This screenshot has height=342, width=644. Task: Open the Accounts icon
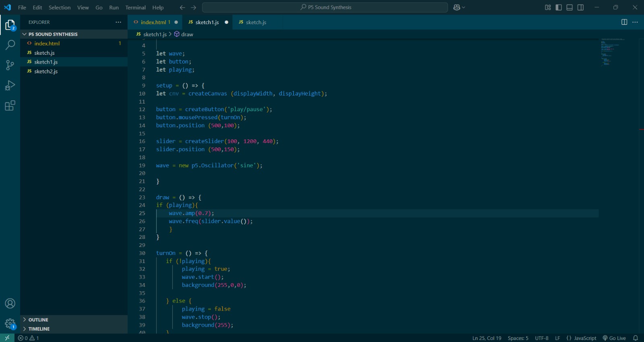pos(10,303)
